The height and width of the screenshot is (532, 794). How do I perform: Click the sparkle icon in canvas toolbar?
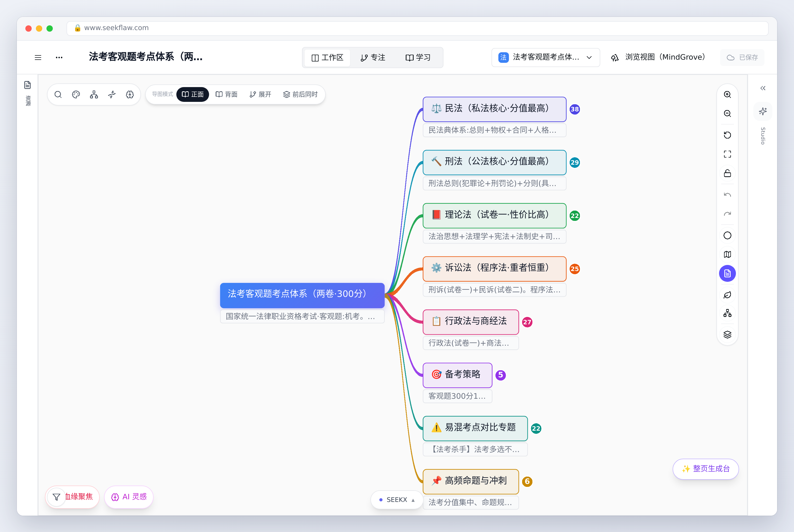click(x=112, y=94)
